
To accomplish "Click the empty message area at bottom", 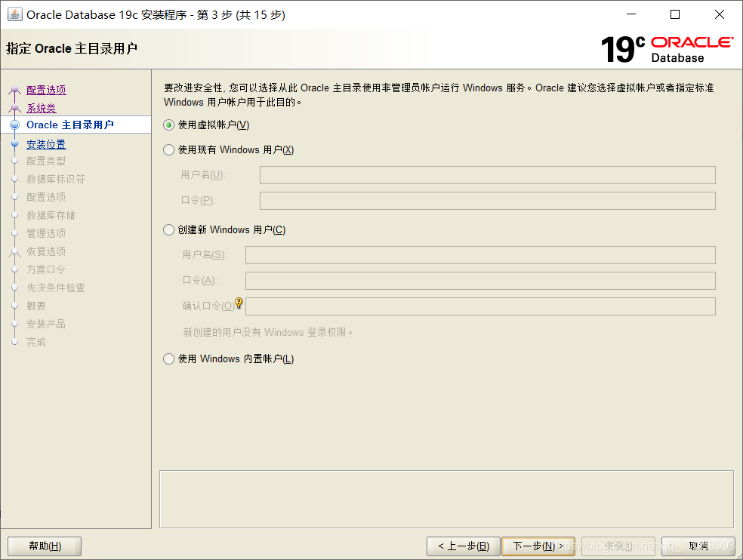I will (446, 500).
